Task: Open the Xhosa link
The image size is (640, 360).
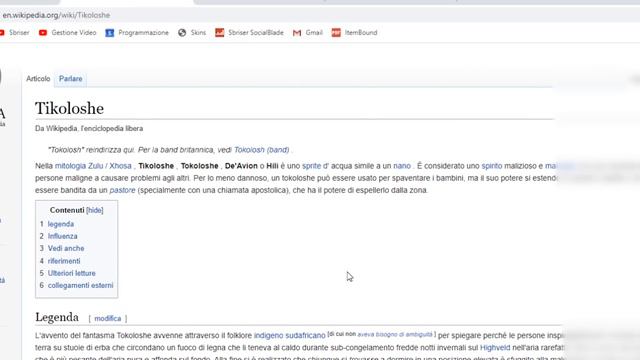Action: point(120,166)
